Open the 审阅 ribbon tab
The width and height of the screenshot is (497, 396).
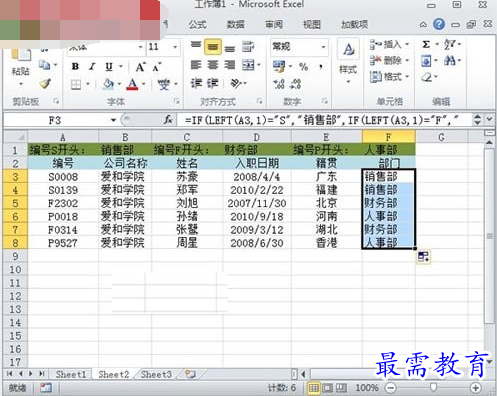pos(274,24)
